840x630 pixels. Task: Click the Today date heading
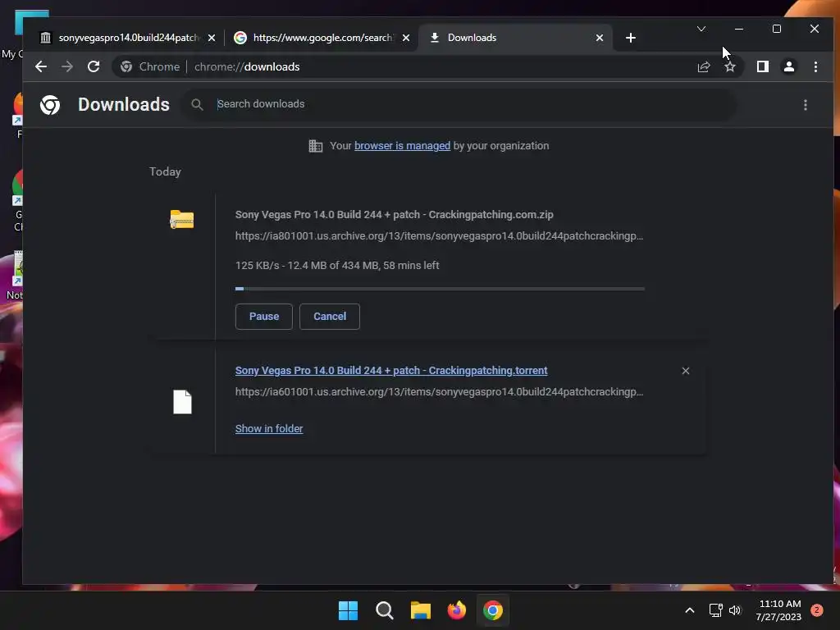[x=165, y=171]
